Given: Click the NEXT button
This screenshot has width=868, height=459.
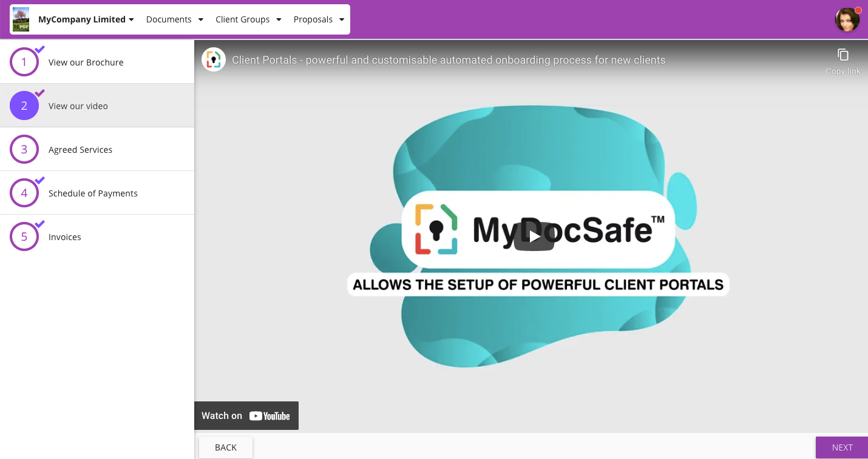Looking at the screenshot, I should tap(842, 447).
